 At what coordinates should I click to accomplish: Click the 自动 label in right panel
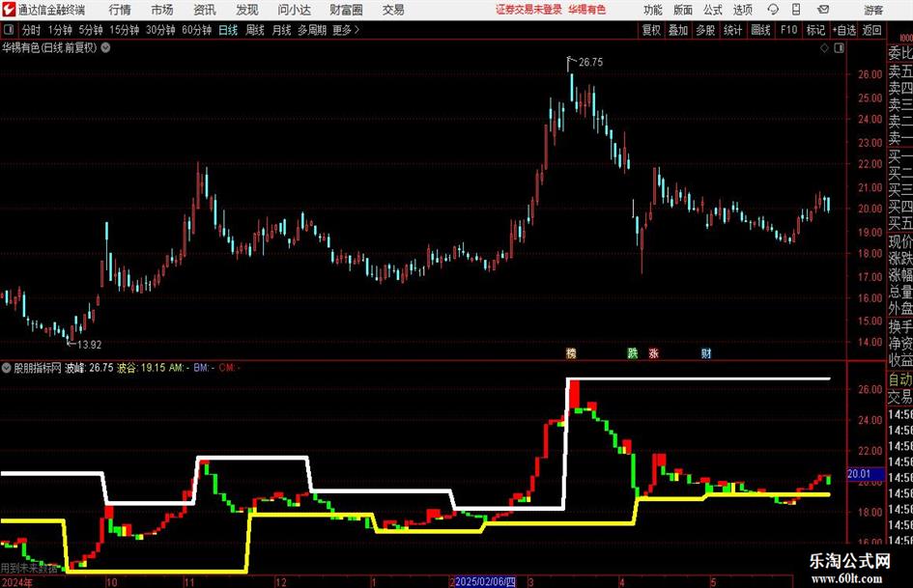(900, 379)
